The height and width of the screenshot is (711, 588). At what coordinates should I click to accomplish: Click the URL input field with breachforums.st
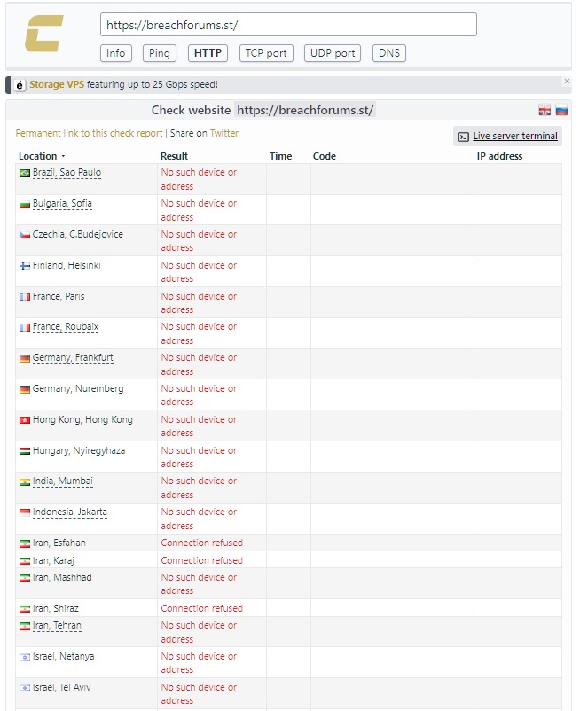tap(288, 25)
